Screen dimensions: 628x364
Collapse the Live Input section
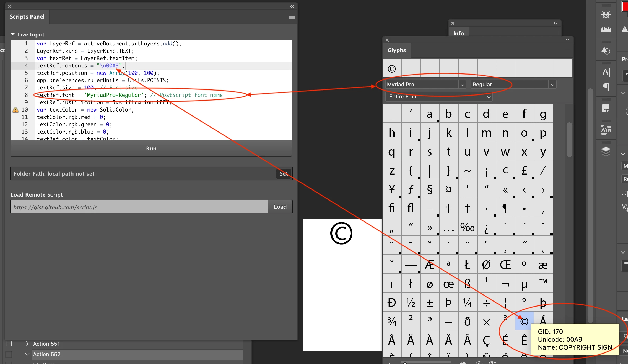[x=13, y=34]
